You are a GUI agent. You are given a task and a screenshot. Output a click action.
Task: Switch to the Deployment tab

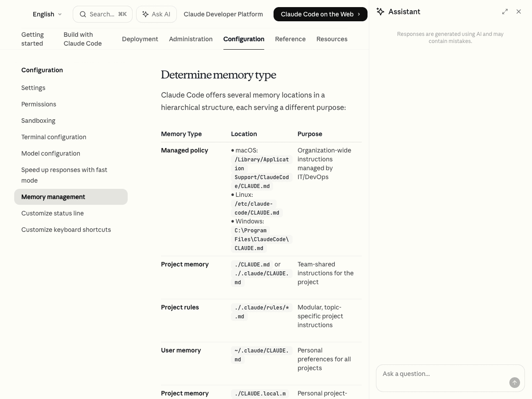click(x=140, y=39)
